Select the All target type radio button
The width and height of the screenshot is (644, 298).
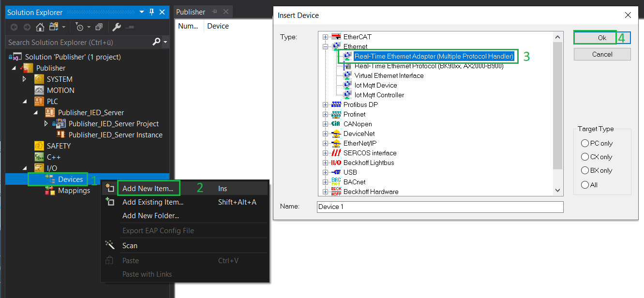click(x=585, y=185)
